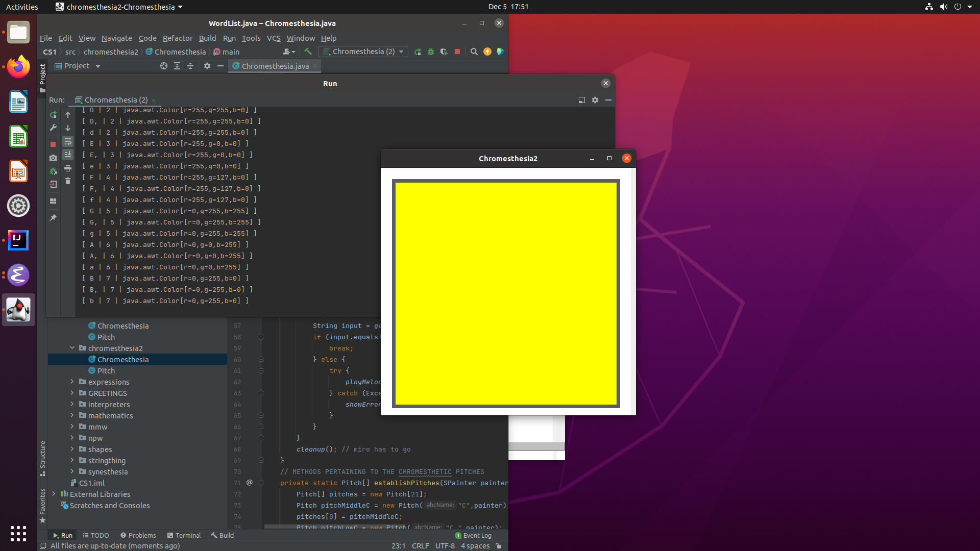
Task: Expand the interpreters package
Action: click(x=72, y=404)
